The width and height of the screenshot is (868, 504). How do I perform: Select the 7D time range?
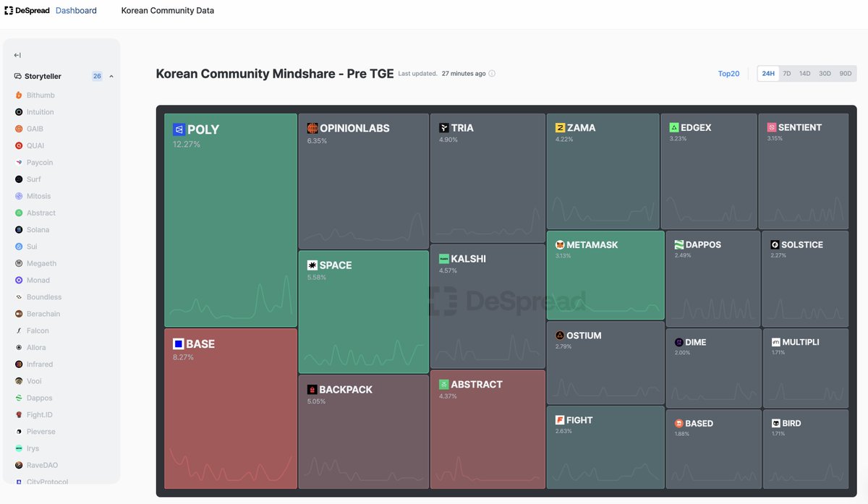pos(787,74)
